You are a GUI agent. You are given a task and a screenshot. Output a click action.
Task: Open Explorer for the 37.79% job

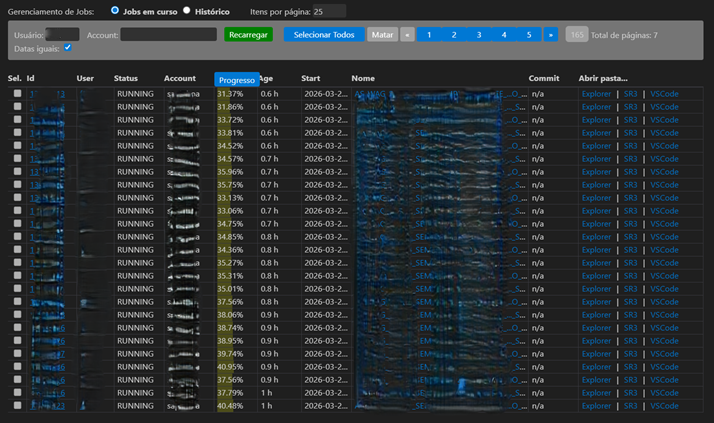[x=596, y=393]
